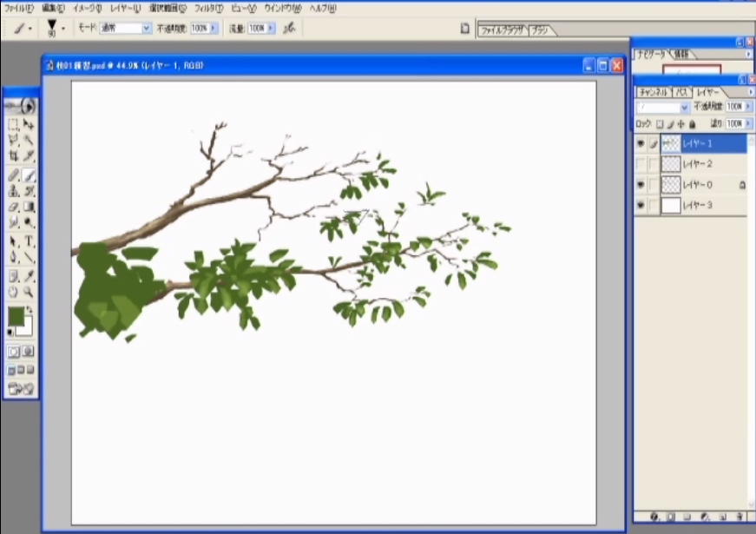Switch to Quick Mask mode
This screenshot has height=534, width=756.
[x=29, y=352]
